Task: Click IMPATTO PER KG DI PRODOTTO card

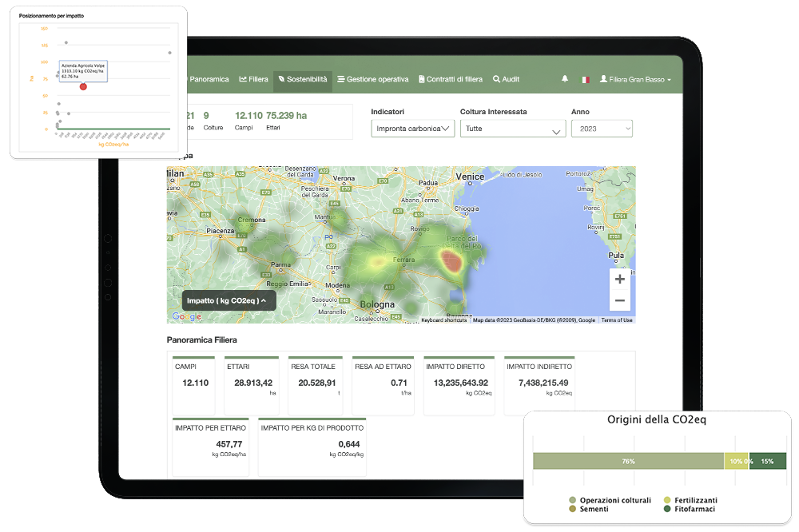Action: (312, 447)
